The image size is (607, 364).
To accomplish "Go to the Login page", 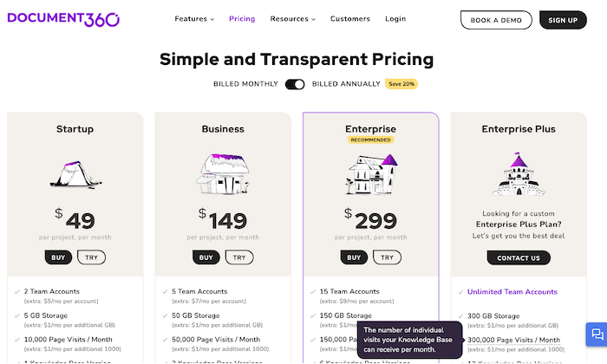I will point(395,19).
